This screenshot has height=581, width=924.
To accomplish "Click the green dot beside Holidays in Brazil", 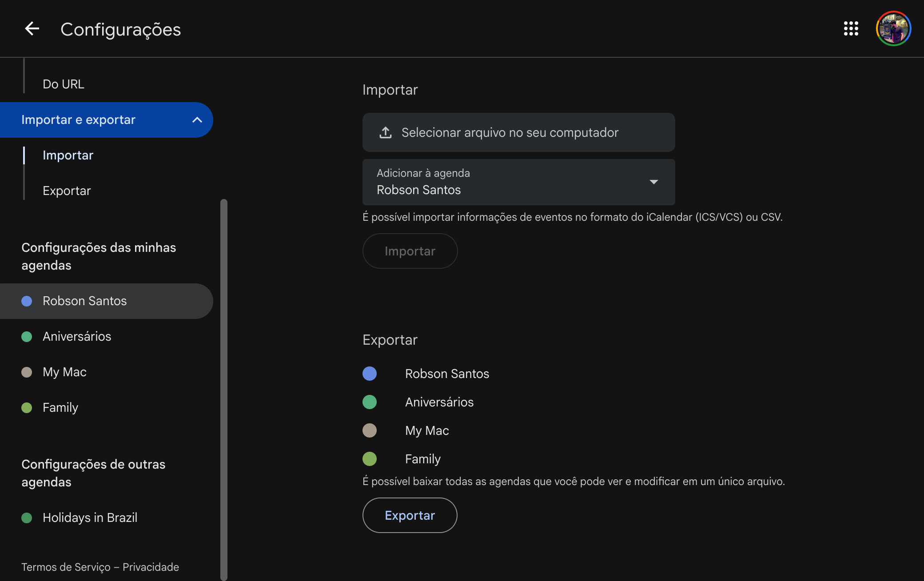I will (27, 518).
